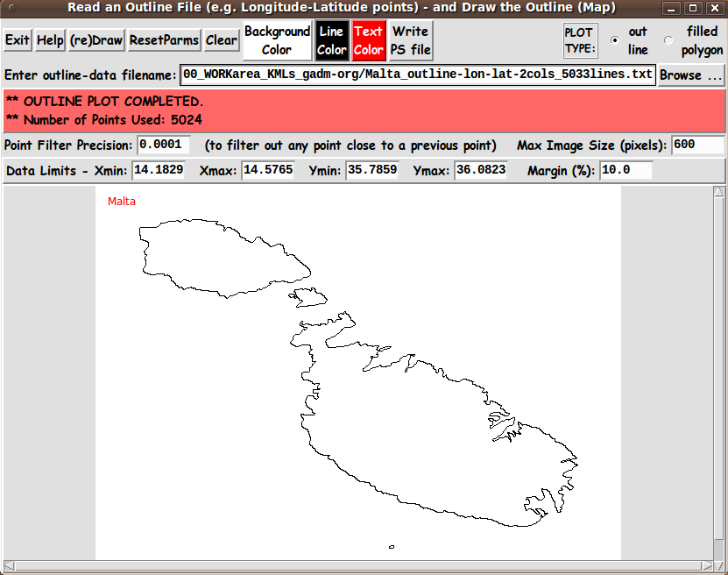728x575 pixels.
Task: Click the outline-data filename field
Action: point(417,75)
